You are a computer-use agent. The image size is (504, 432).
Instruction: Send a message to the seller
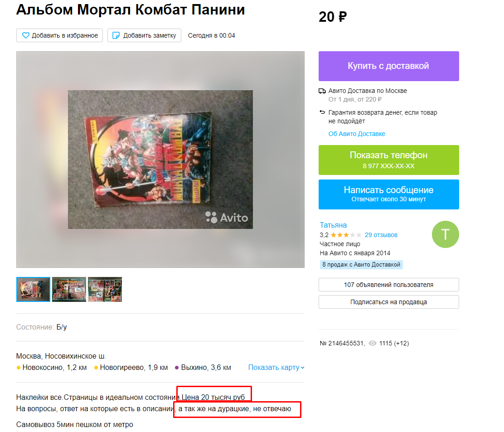[x=388, y=194]
